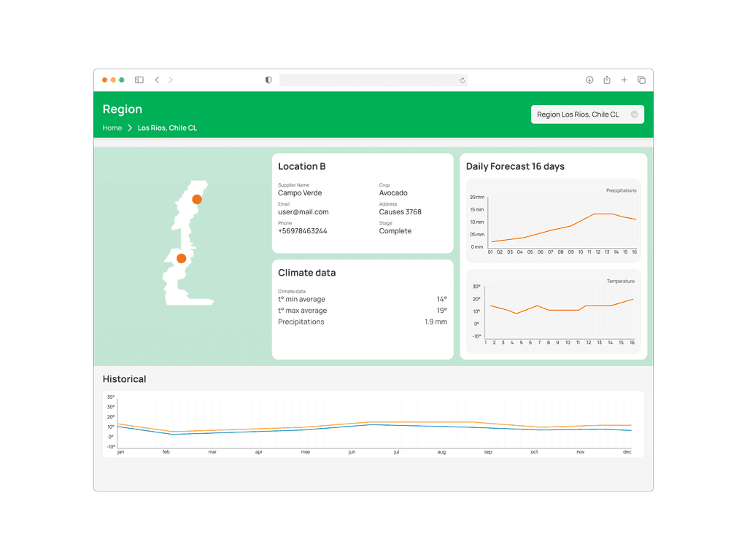Screen dimensions: 747x560
Task: Click the Los Rios, Chile CL breadcrumb
Action: tap(167, 128)
